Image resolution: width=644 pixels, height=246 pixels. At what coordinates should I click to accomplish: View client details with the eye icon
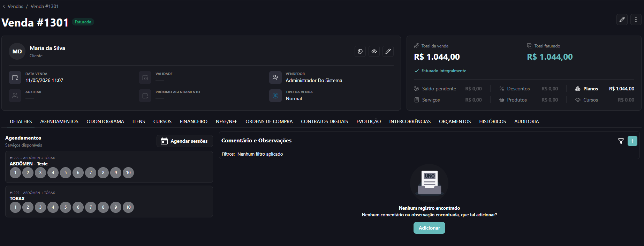(x=374, y=51)
